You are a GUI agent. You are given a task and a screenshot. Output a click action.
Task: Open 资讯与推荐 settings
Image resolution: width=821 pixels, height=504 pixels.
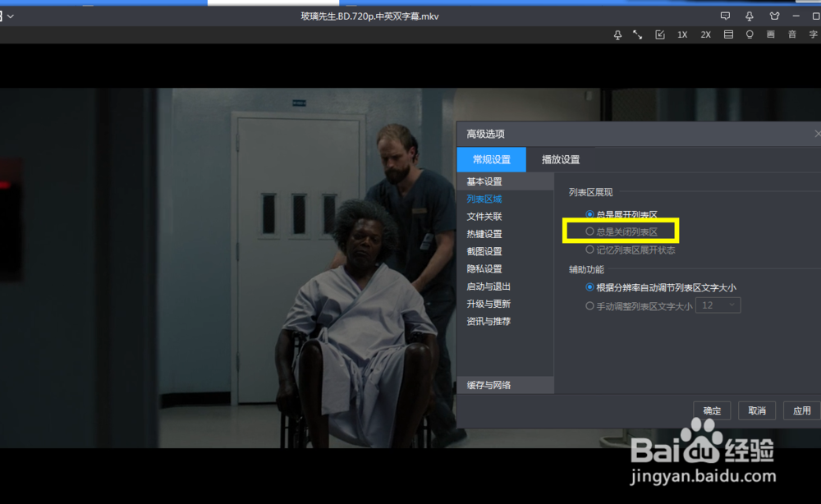click(488, 321)
